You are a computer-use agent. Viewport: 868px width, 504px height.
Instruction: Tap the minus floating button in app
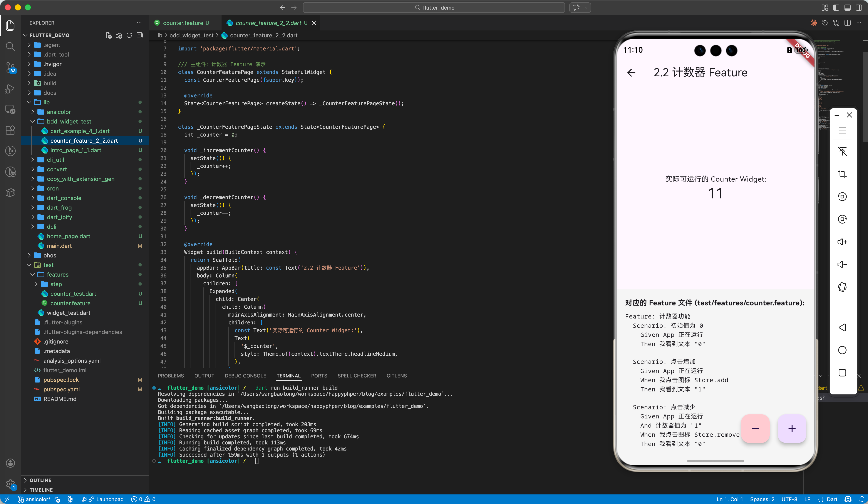(755, 428)
